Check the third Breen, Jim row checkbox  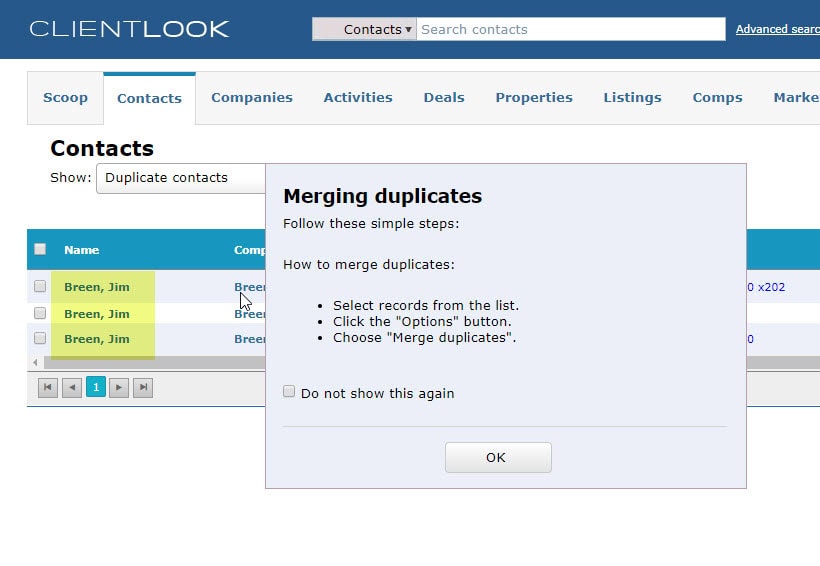40,338
